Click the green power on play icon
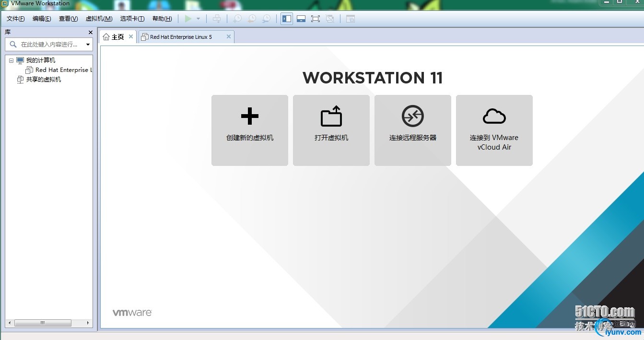Image resolution: width=644 pixels, height=340 pixels. point(188,19)
